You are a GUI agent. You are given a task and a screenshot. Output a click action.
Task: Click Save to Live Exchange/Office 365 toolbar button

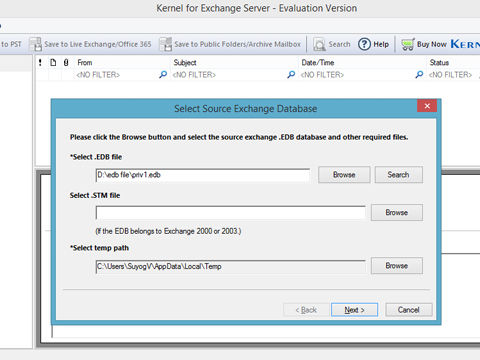pyautogui.click(x=90, y=44)
